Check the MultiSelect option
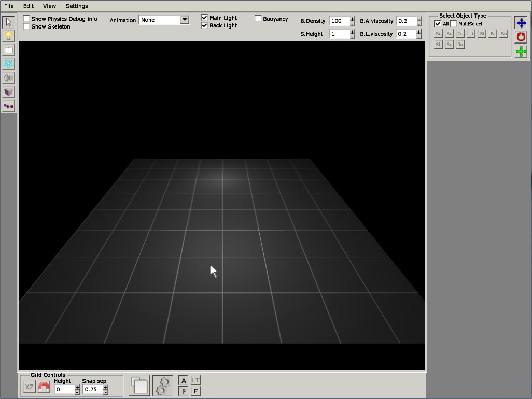The width and height of the screenshot is (532, 399). (454, 24)
